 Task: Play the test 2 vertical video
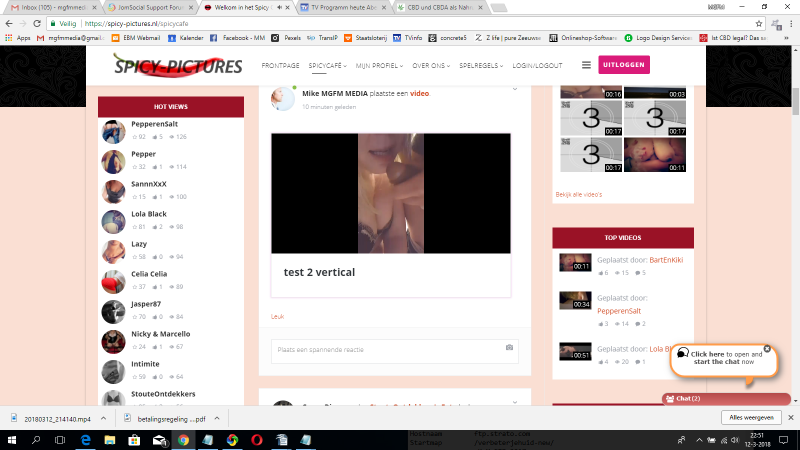[x=390, y=193]
